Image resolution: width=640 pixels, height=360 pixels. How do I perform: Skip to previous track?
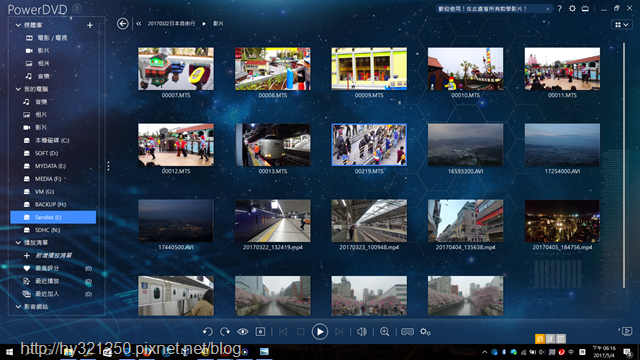pos(283,332)
